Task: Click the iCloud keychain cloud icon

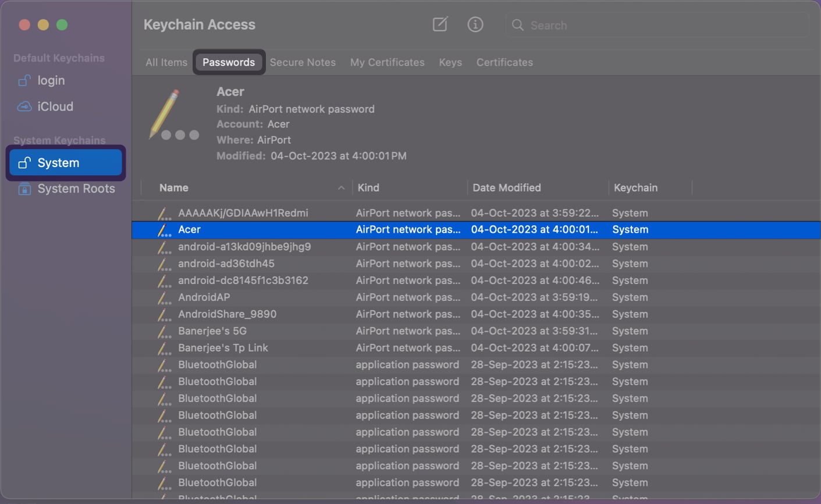Action: (24, 107)
